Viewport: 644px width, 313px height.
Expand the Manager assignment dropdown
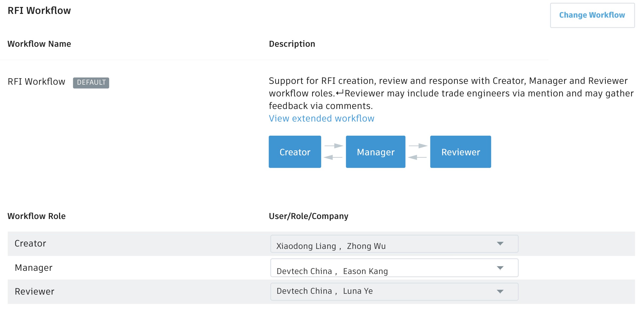(500, 268)
